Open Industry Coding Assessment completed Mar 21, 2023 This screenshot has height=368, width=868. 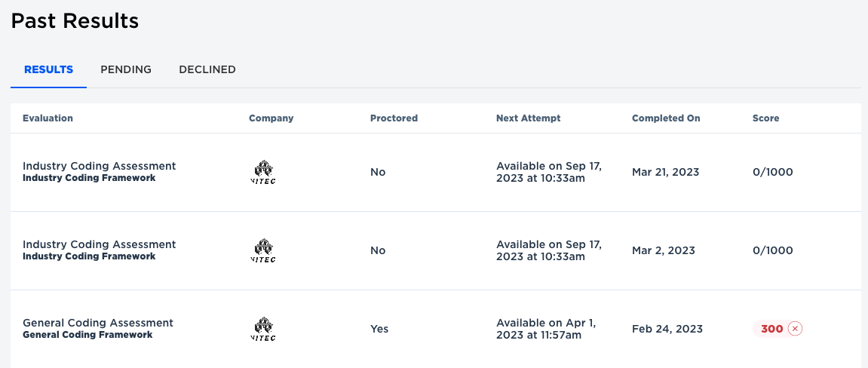click(99, 166)
